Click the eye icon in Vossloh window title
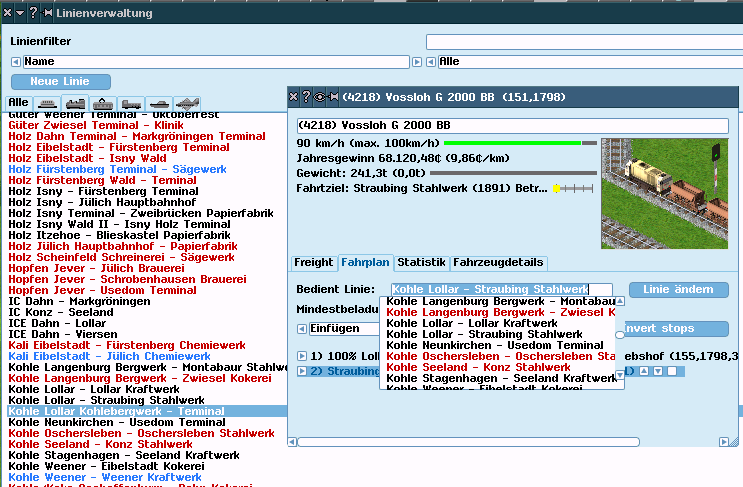 pos(320,97)
